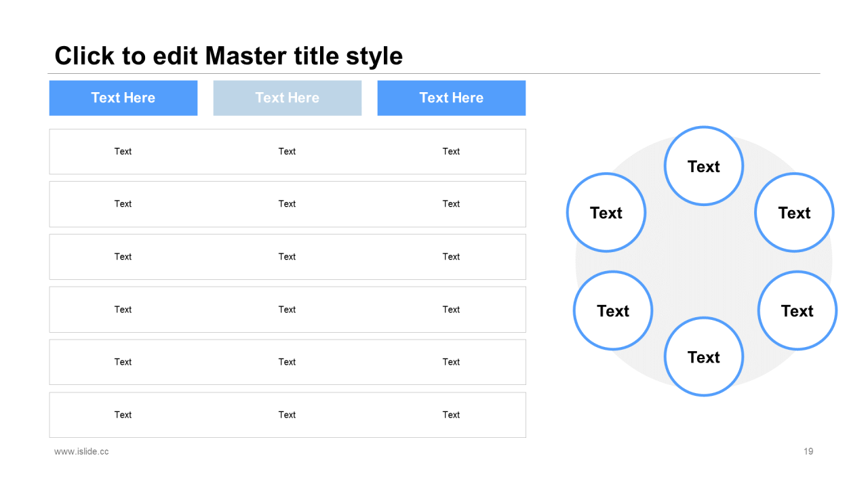Screen dimensions: 868x488
Task: Click the upper-right 'Text' circle of the ring
Action: pyautogui.click(x=794, y=213)
